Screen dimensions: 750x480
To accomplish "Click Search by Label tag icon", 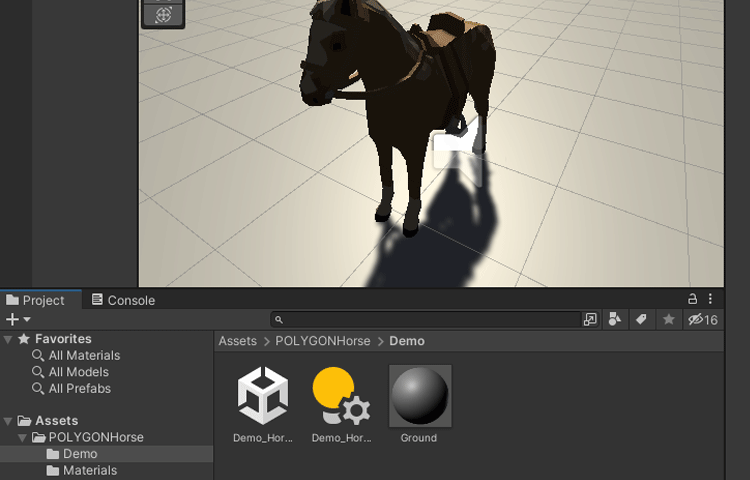I will 641,319.
